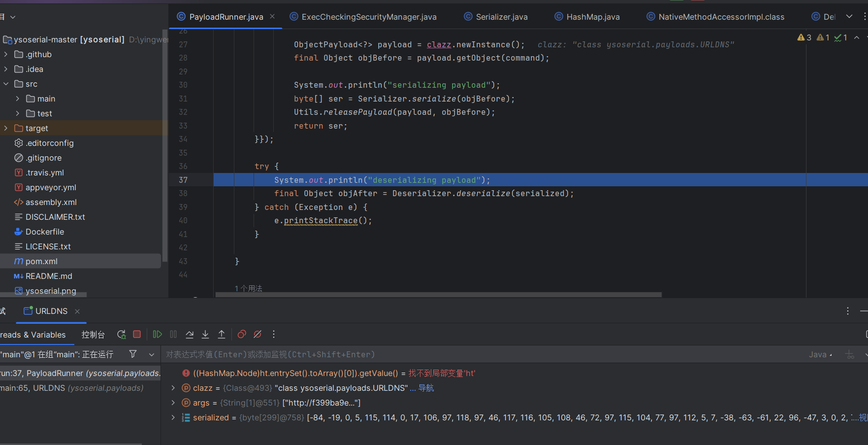Expand the .github folder
This screenshot has height=445, width=868.
6,54
